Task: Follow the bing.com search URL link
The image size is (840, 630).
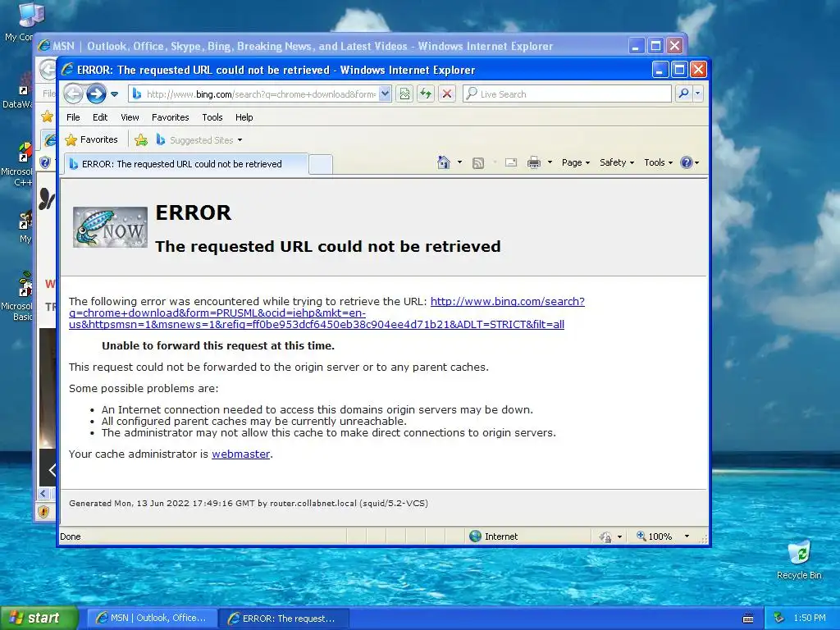Action: (x=326, y=313)
